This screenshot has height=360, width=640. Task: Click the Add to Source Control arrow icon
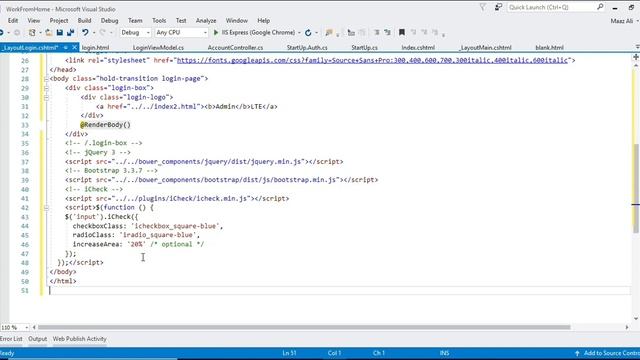[x=577, y=353]
